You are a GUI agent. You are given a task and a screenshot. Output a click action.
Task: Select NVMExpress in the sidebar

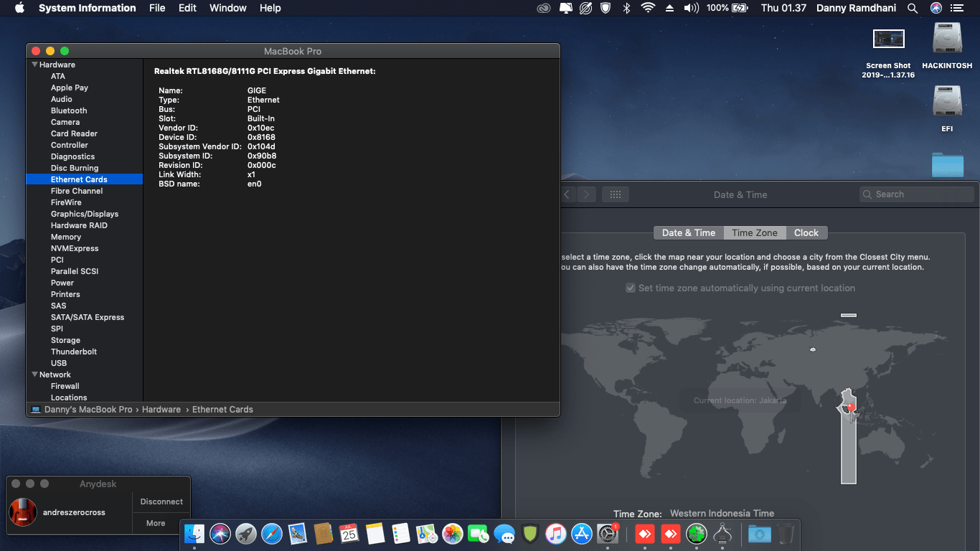(x=75, y=248)
